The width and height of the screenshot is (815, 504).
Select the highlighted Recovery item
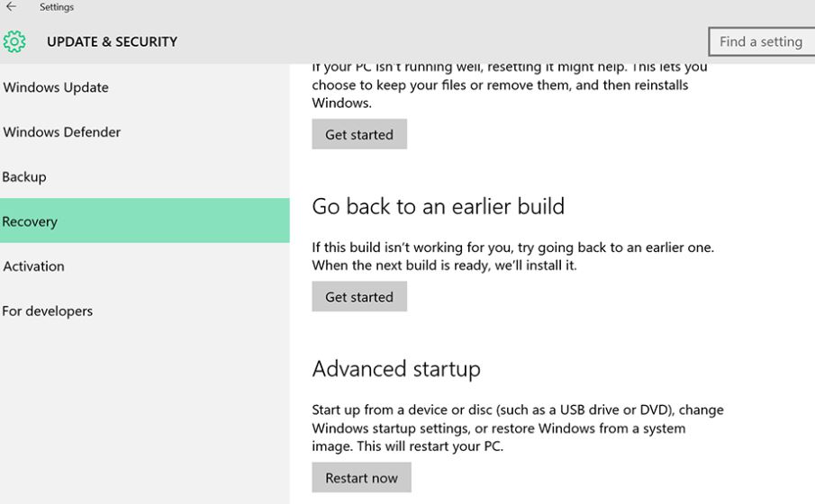[144, 220]
